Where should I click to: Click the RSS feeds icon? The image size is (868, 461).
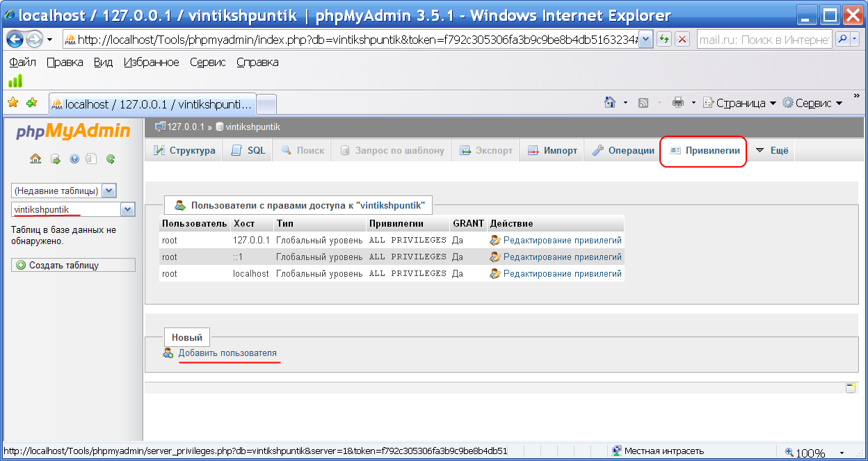pyautogui.click(x=643, y=103)
